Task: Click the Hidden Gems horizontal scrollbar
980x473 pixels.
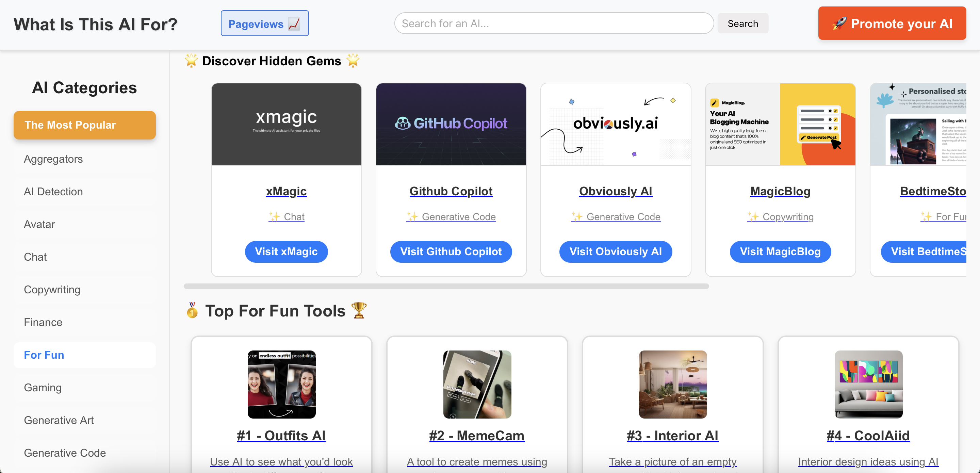Action: 446,286
